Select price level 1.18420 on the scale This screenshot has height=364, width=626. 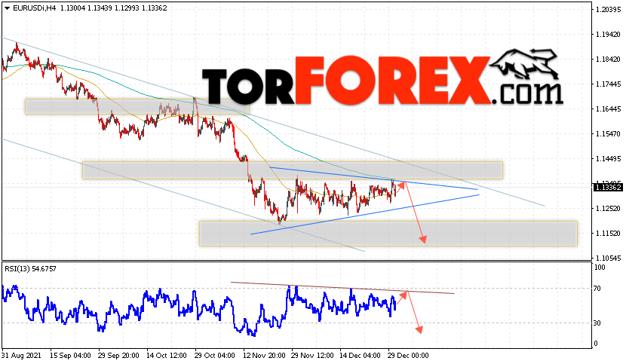pos(608,59)
